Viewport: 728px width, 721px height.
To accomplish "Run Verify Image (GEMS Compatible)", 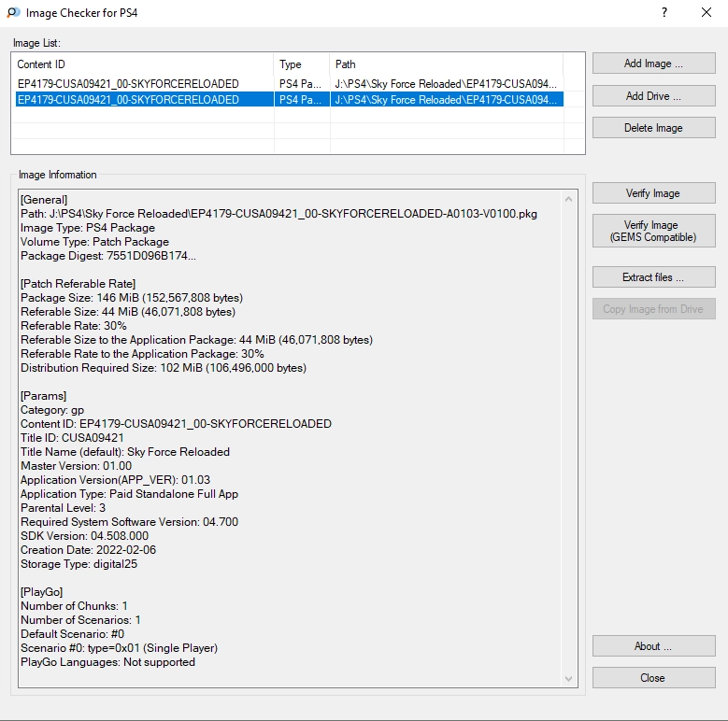I will tap(653, 231).
